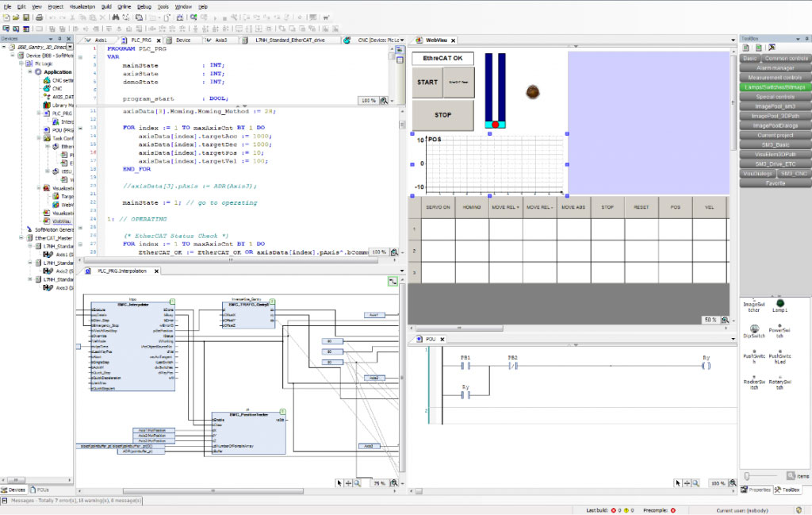Image resolution: width=812 pixels, height=515 pixels.
Task: Open the Visualization menu
Action: 82,6
